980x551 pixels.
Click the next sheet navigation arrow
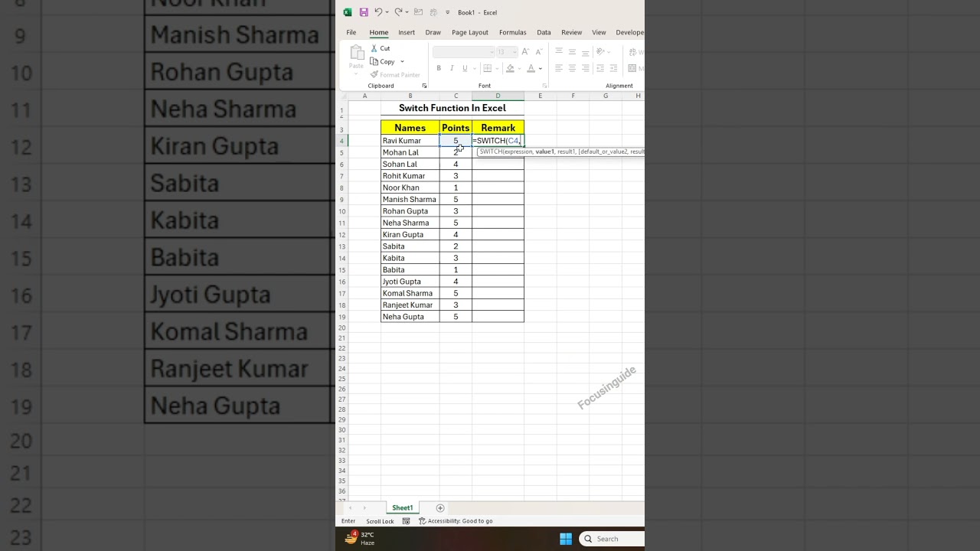364,508
